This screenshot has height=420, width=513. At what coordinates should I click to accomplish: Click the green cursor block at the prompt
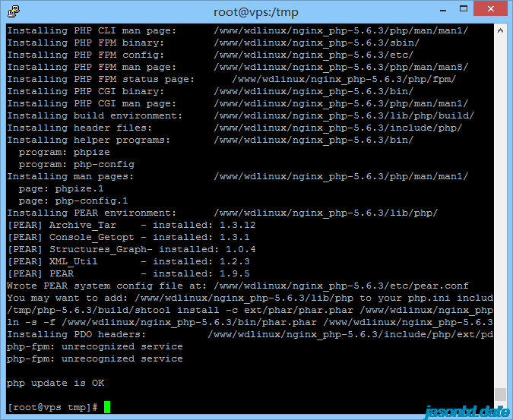(107, 407)
